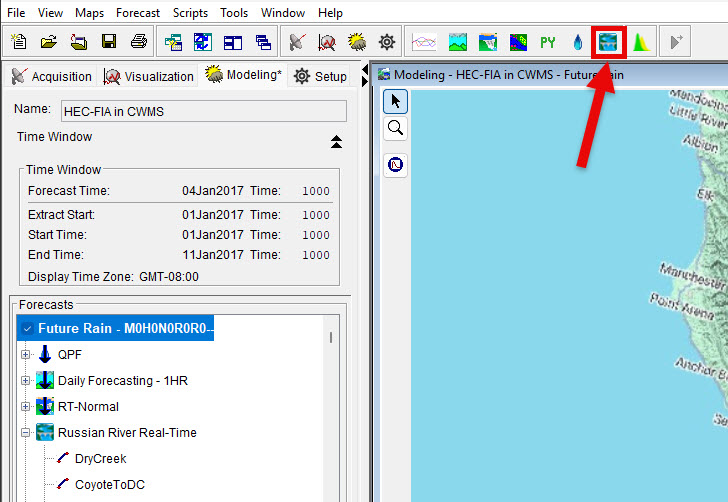The width and height of the screenshot is (728, 502).
Task: Click the highlighted HEC-ResSim toolbar icon
Action: (x=608, y=42)
